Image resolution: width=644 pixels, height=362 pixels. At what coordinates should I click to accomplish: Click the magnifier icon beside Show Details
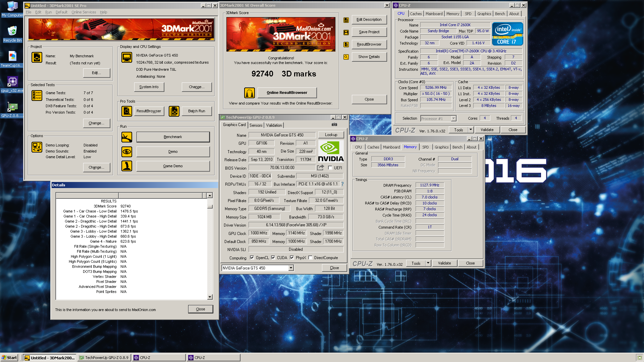[346, 57]
